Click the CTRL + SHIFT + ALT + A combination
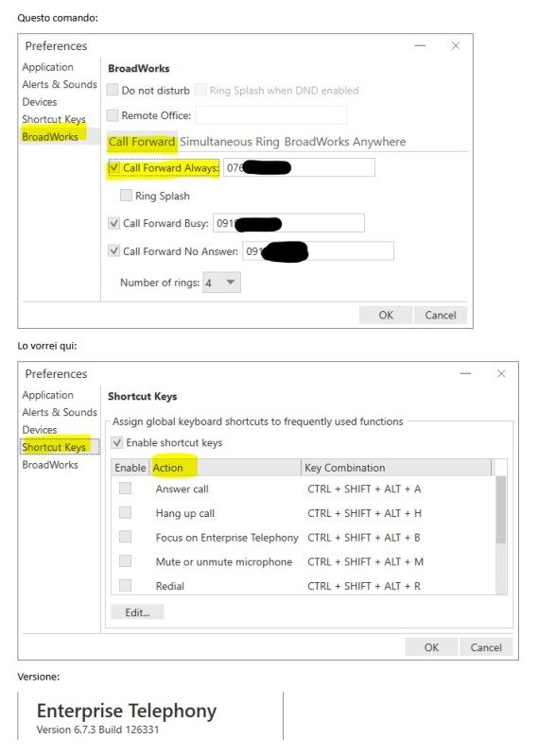Screen dimensions: 538x756 [x=364, y=489]
